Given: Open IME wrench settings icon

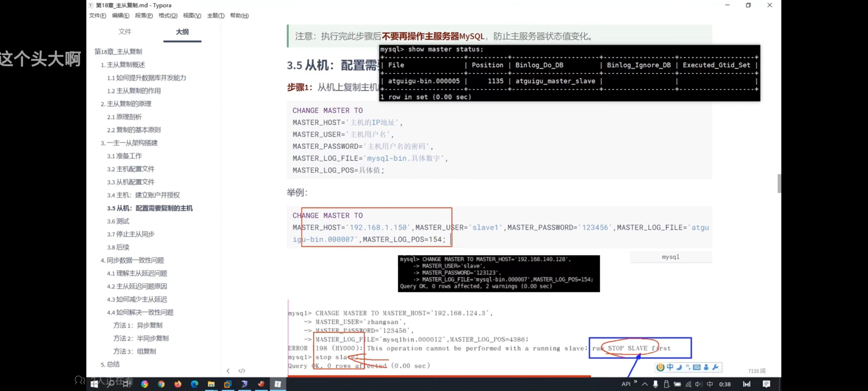Looking at the screenshot, I should pyautogui.click(x=715, y=367).
